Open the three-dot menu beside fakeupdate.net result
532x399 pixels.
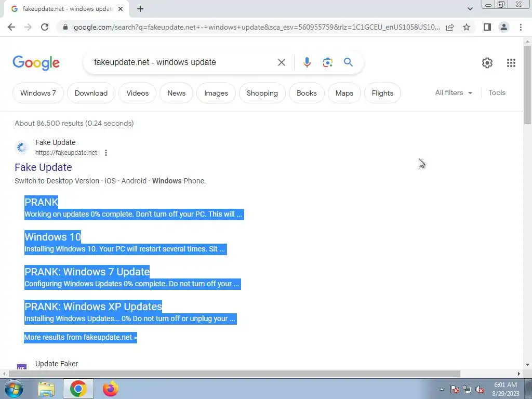pos(106,153)
